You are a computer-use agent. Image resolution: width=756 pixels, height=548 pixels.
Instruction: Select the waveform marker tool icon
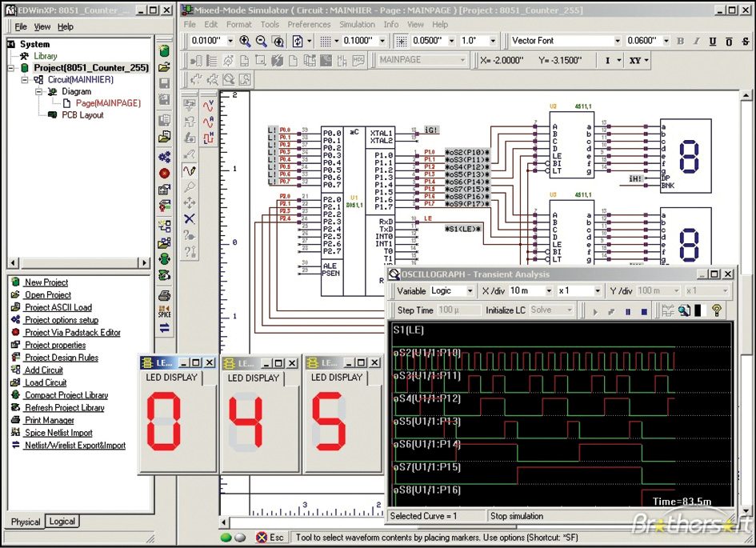pyautogui.click(x=190, y=170)
